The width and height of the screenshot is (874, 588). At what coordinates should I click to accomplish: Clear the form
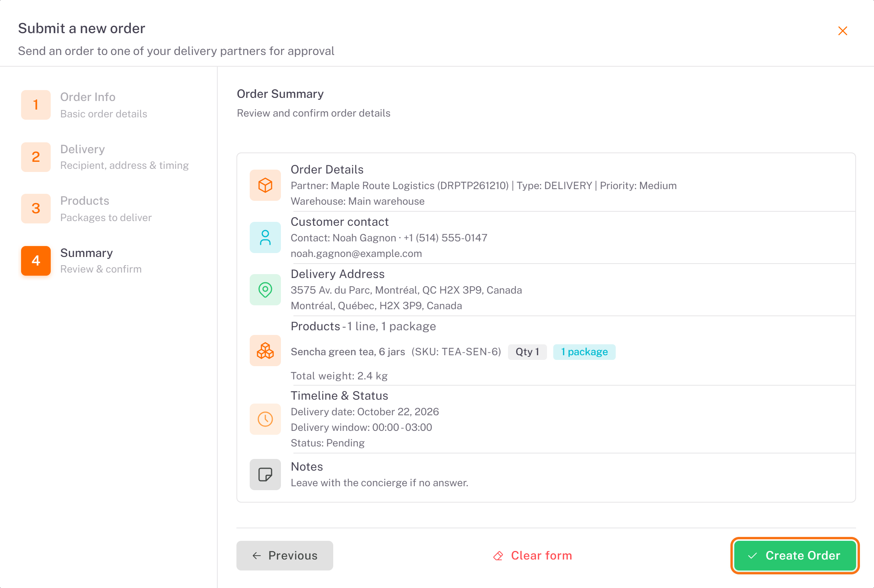533,556
